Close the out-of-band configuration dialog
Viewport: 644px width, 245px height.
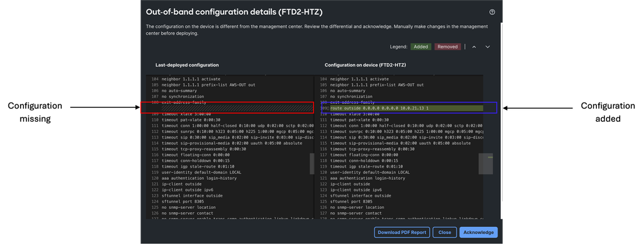pos(444,232)
